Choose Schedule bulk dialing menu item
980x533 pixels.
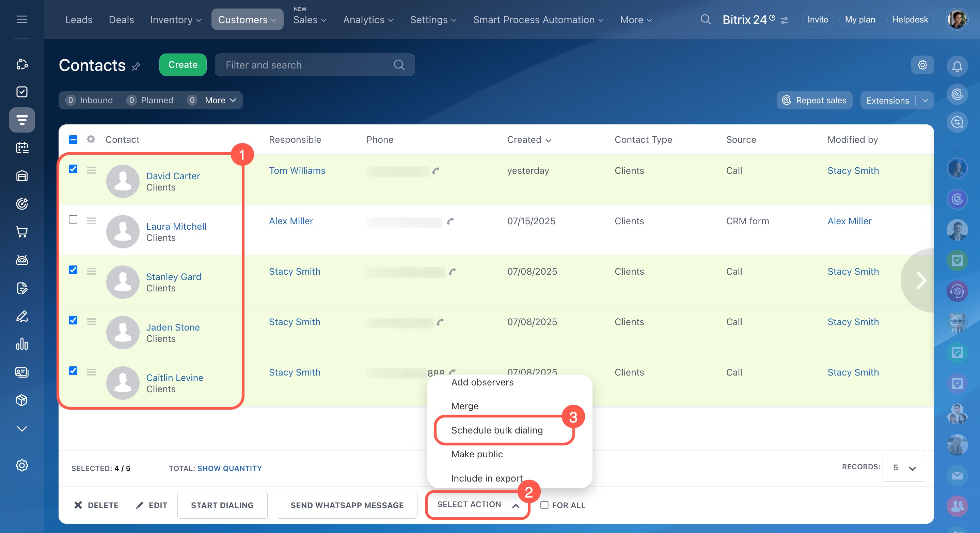coord(496,430)
